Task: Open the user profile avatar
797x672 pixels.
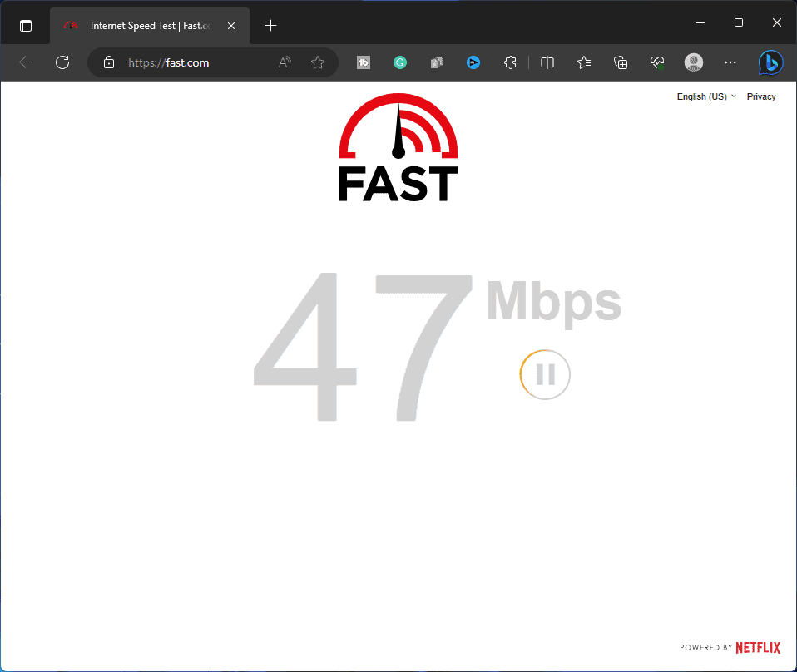Action: (x=693, y=62)
